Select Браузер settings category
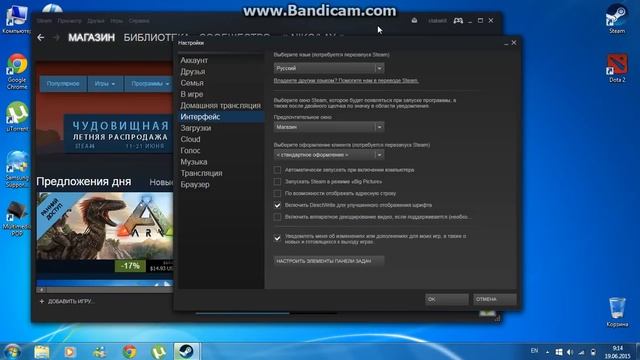Image resolution: width=640 pixels, height=360 pixels. point(195,184)
